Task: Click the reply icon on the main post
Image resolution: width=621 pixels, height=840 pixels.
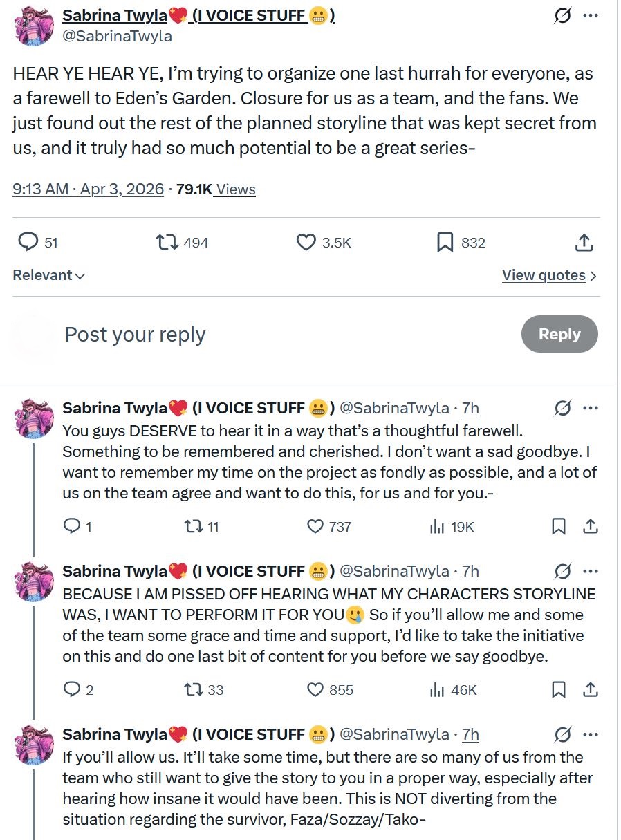Action: tap(28, 242)
